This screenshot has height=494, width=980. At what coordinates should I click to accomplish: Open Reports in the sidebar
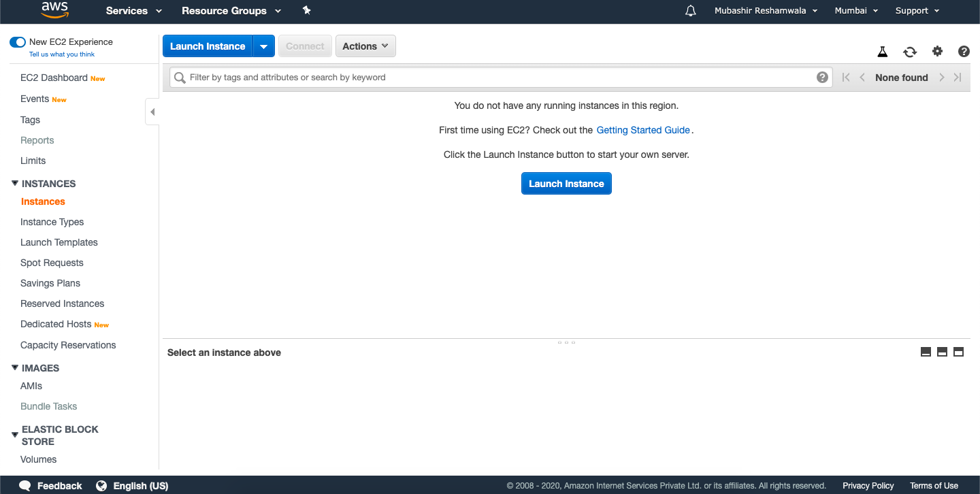pos(37,140)
